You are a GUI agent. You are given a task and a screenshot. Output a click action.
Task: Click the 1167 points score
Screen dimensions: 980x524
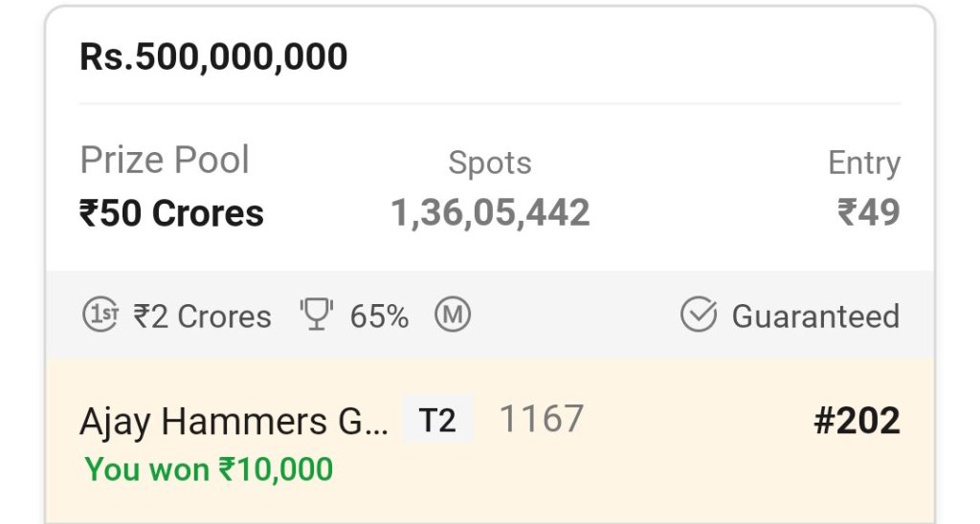pos(542,419)
